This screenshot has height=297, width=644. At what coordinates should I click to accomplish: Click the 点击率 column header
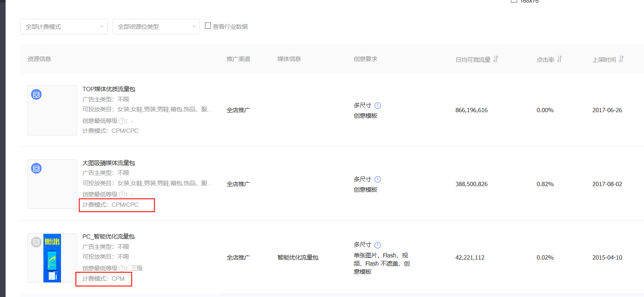[x=545, y=60]
